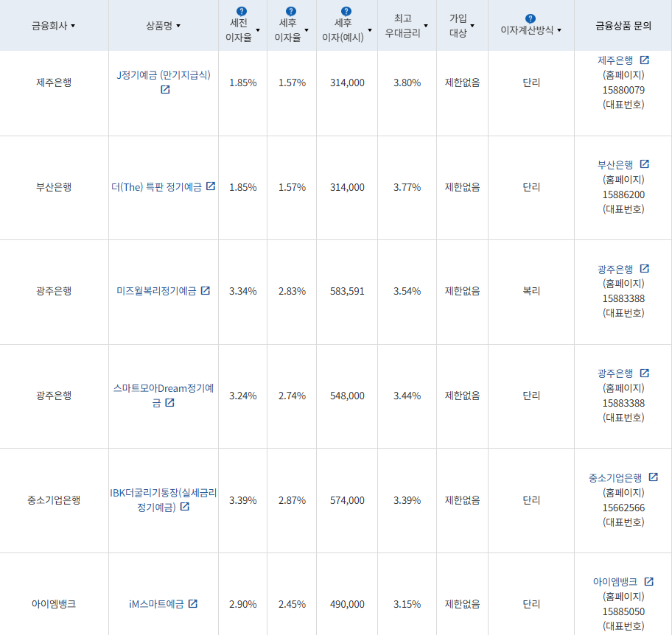Select the 490,000 after-tax interest value
Screen dimensions: 672x635
(x=347, y=604)
